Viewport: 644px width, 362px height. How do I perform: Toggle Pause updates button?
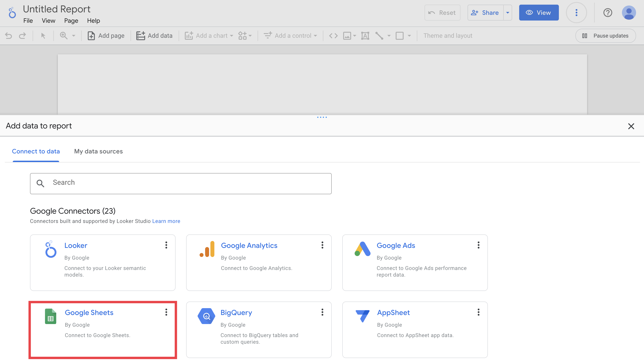pyautogui.click(x=605, y=36)
